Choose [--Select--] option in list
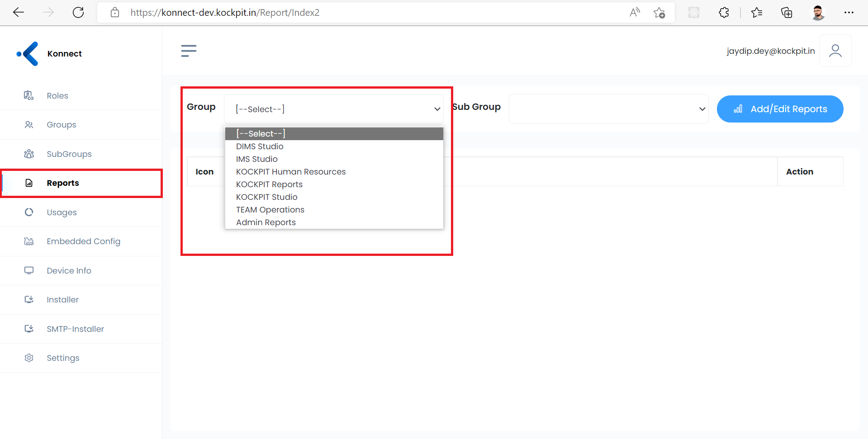Viewport: 868px width, 439px height. (334, 134)
